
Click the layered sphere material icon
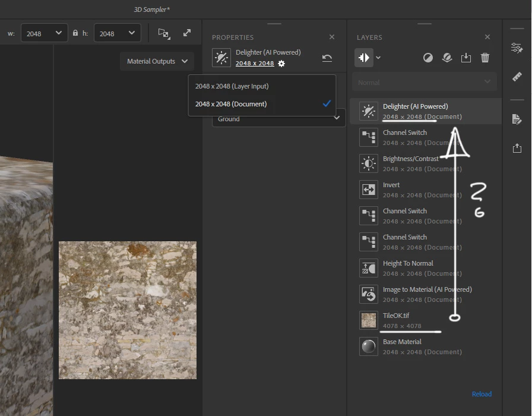447,58
